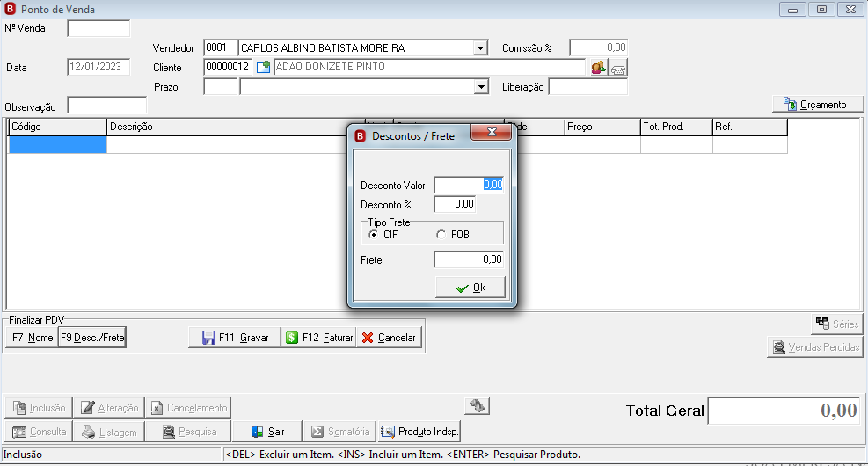Open Produto Indsp. button
868x466 pixels.
pos(419,432)
